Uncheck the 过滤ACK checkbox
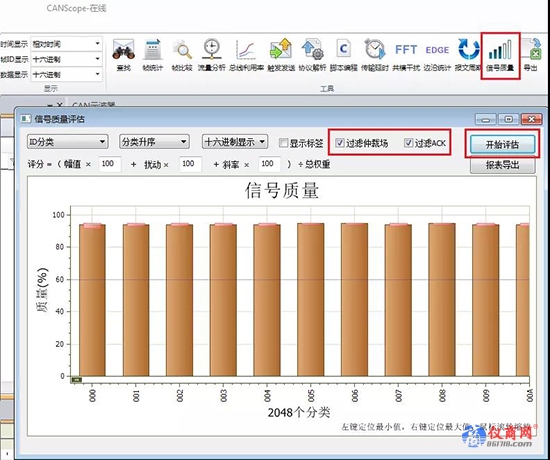 pos(408,142)
